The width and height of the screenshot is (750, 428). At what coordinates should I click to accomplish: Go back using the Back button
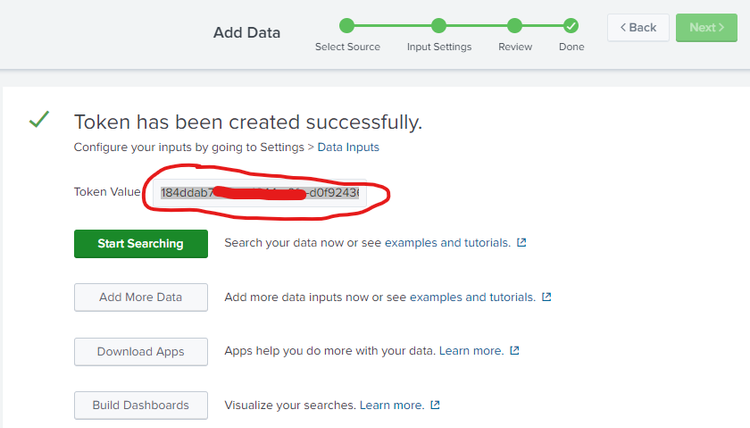(x=637, y=27)
